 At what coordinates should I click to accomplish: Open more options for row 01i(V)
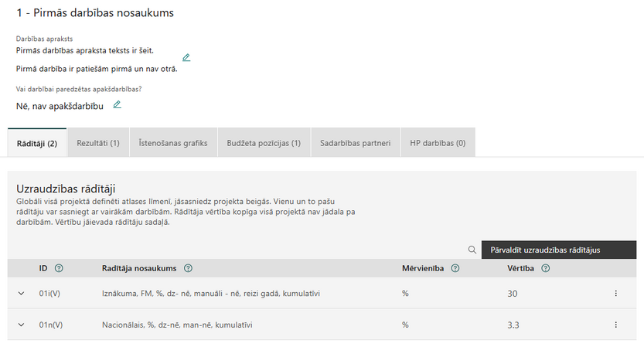(x=615, y=293)
